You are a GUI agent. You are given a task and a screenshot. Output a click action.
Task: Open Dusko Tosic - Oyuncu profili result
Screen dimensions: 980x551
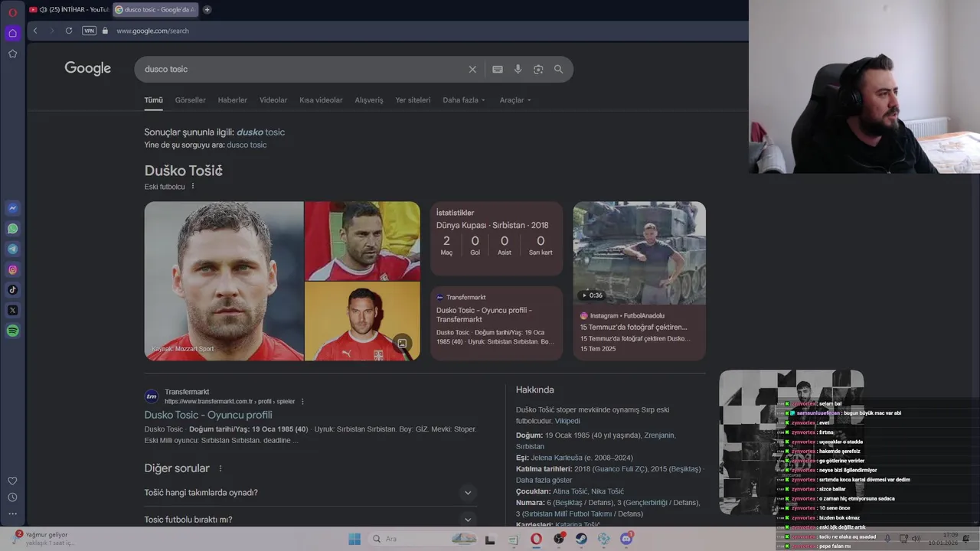[x=208, y=415]
